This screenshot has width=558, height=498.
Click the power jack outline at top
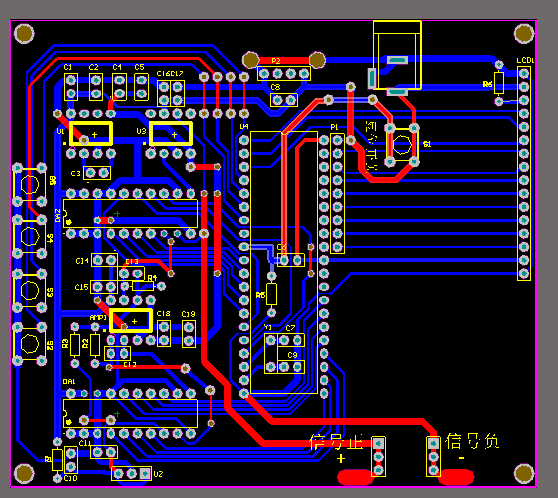pos(397,55)
